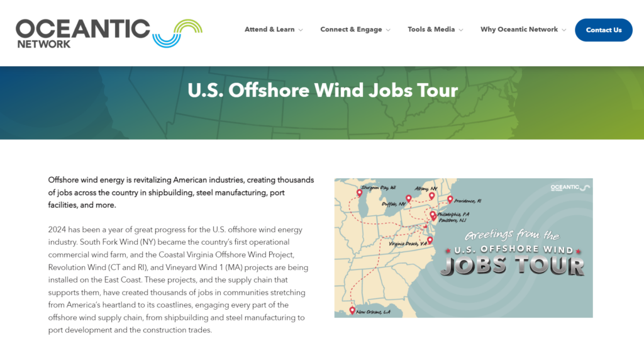
Task: Click the Providence, RI map pin
Action: [x=450, y=199]
